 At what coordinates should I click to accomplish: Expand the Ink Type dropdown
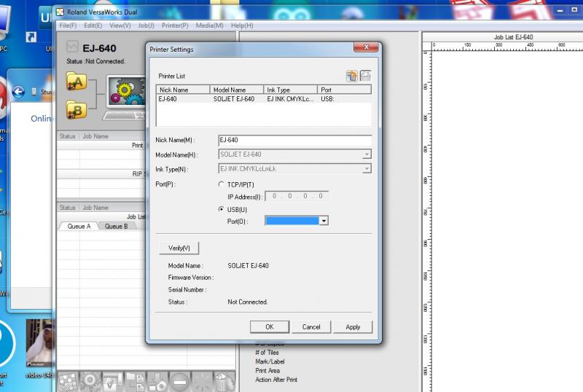tap(367, 169)
